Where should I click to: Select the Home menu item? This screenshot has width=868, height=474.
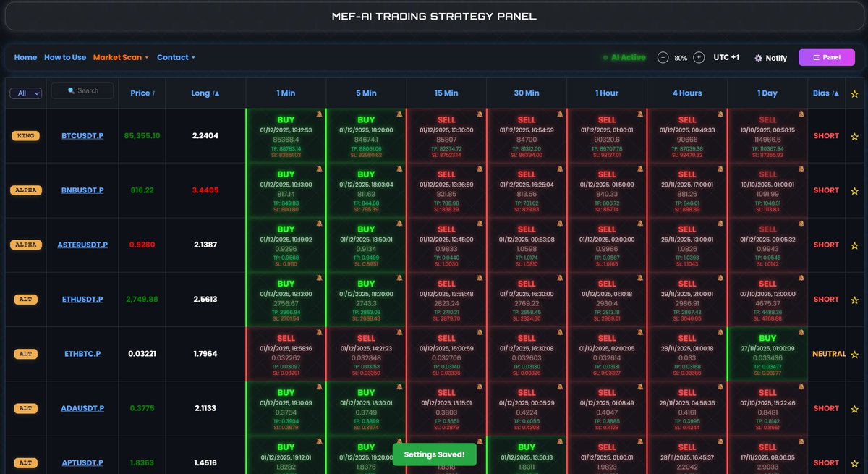pyautogui.click(x=25, y=57)
